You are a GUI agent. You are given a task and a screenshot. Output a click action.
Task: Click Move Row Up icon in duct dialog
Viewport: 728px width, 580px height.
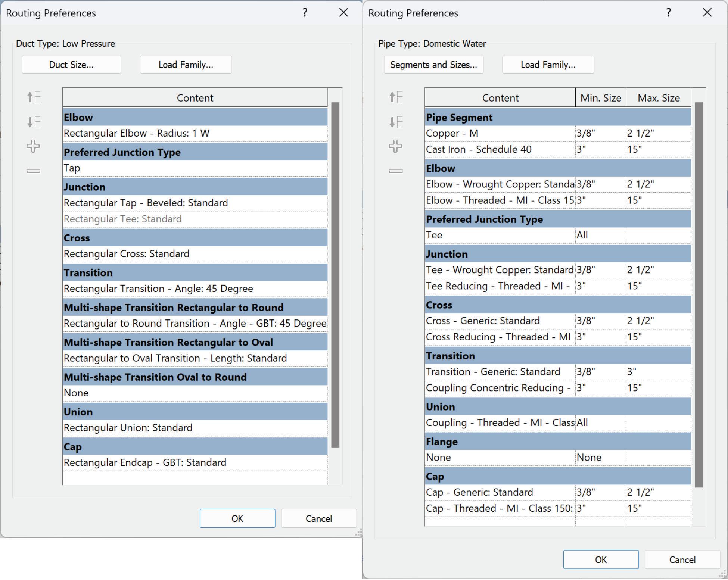[34, 97]
